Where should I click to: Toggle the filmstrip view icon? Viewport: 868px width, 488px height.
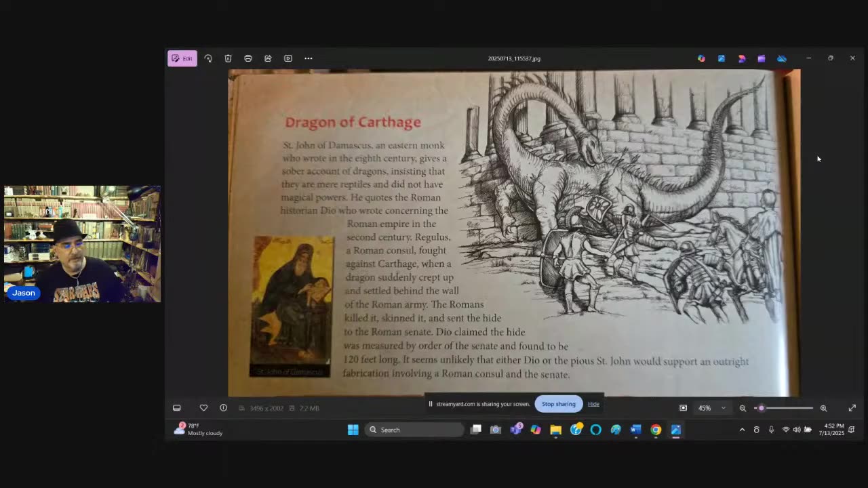click(177, 408)
